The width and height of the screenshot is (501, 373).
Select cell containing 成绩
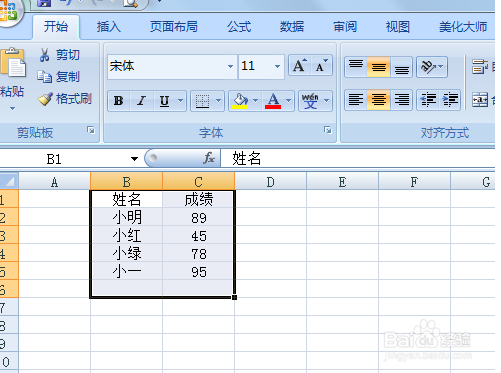click(x=199, y=199)
